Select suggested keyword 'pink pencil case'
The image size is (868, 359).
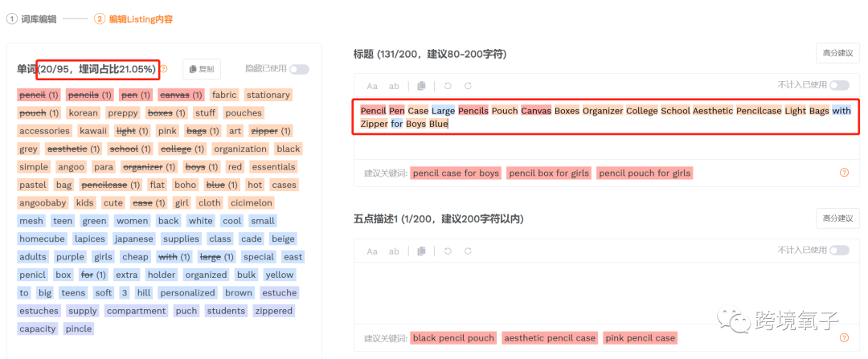tap(641, 338)
